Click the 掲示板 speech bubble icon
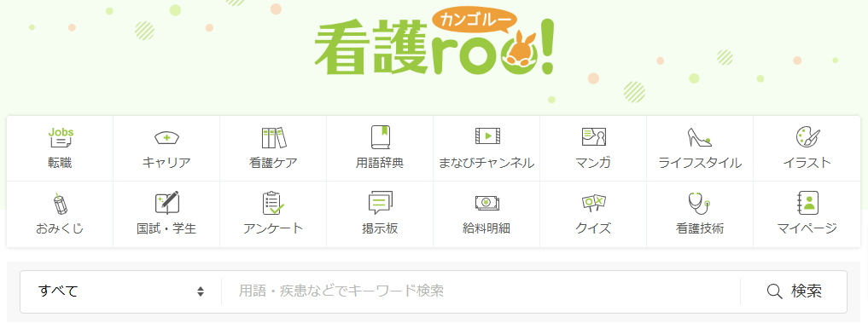Viewport: 868px width, 323px height. pyautogui.click(x=381, y=203)
